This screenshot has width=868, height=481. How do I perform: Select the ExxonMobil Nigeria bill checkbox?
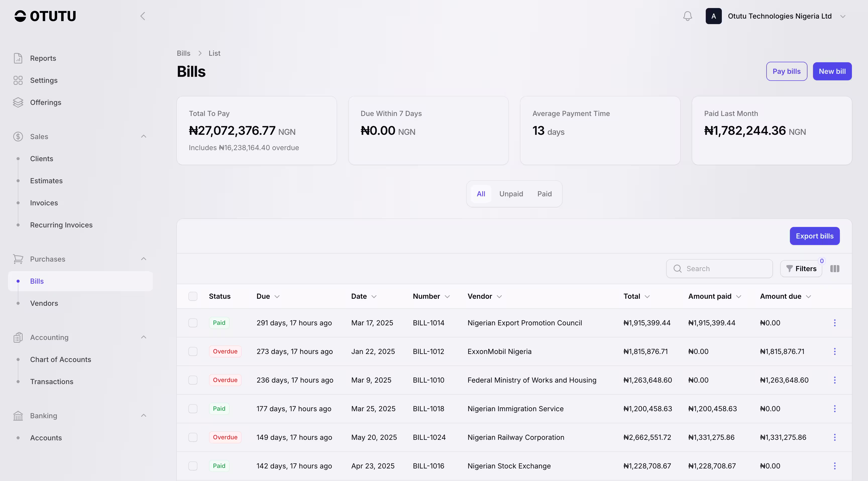193,351
